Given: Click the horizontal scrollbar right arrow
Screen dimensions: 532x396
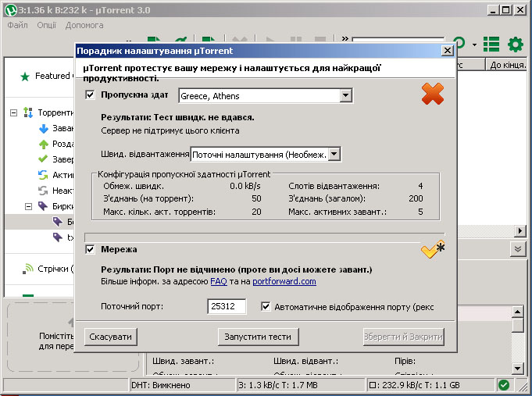Looking at the screenshot, I should (x=520, y=231).
